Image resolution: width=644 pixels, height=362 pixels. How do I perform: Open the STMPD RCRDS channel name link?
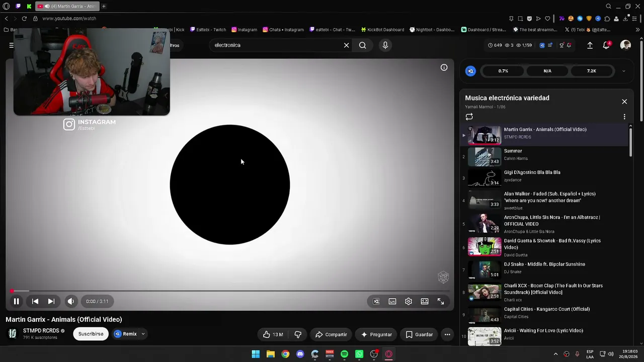coord(41,331)
